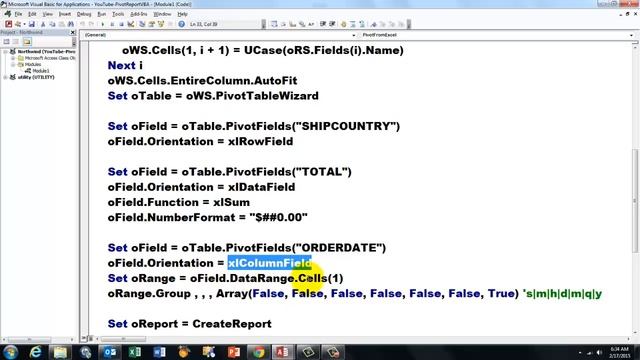Click the Reset stop icon
Screen dimensions: 640x360
pos(121,24)
